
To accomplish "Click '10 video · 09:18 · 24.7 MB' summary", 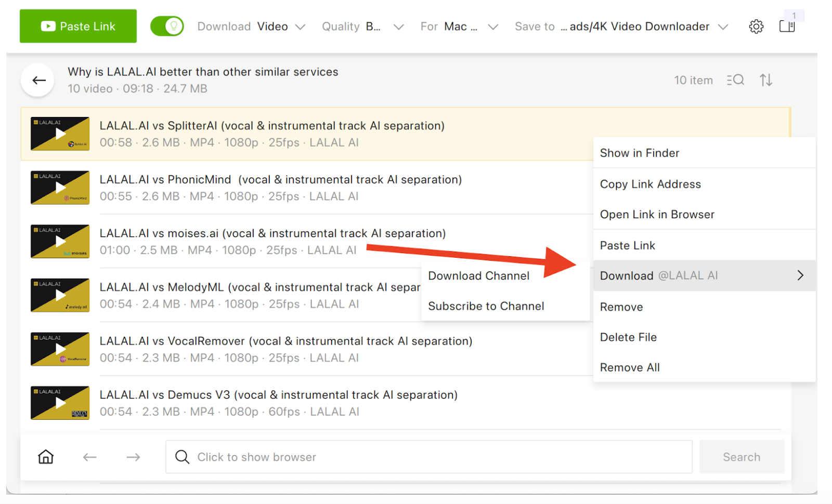I will (137, 88).
